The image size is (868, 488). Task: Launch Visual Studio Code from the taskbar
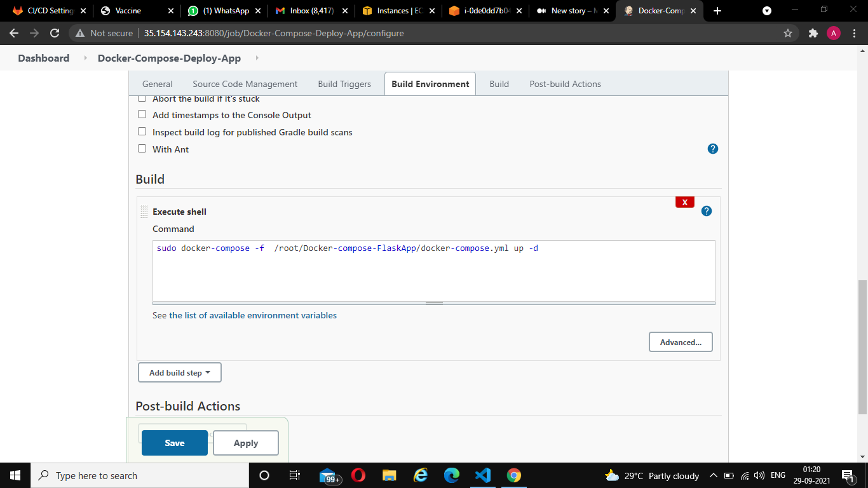point(483,475)
